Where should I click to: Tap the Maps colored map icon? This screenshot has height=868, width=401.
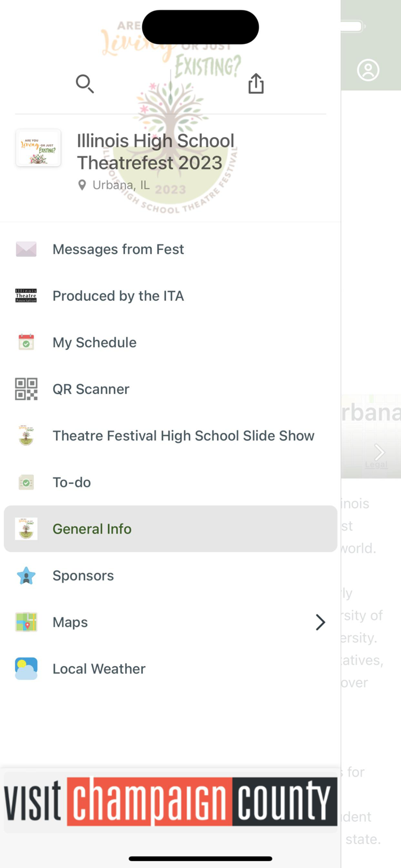[25, 622]
